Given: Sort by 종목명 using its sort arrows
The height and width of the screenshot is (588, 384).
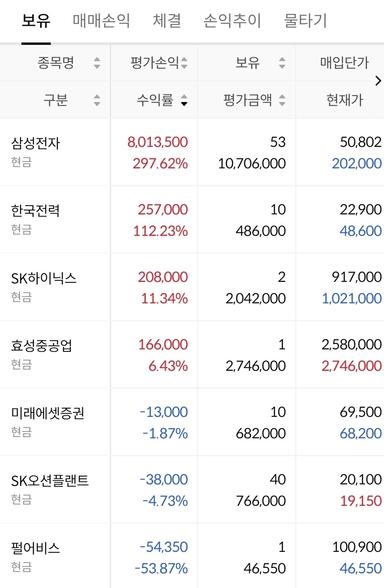Looking at the screenshot, I should [97, 63].
